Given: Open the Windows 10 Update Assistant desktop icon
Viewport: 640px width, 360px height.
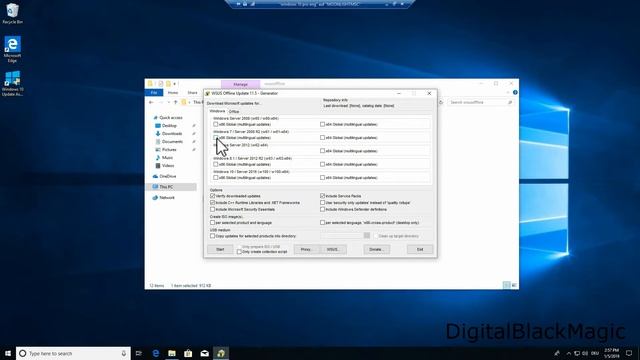Looking at the screenshot, I should (x=12, y=83).
